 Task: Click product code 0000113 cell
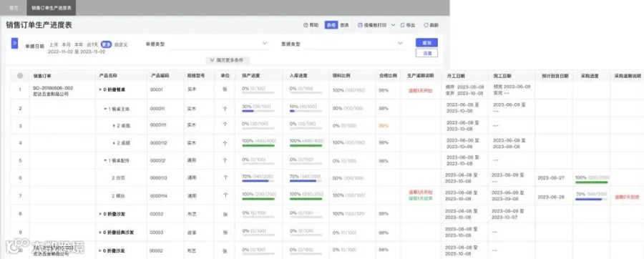pos(158,177)
